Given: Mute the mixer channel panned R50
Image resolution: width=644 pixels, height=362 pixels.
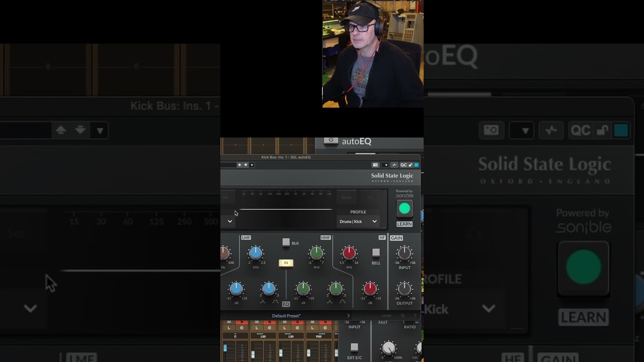Looking at the screenshot, I should point(312,322).
